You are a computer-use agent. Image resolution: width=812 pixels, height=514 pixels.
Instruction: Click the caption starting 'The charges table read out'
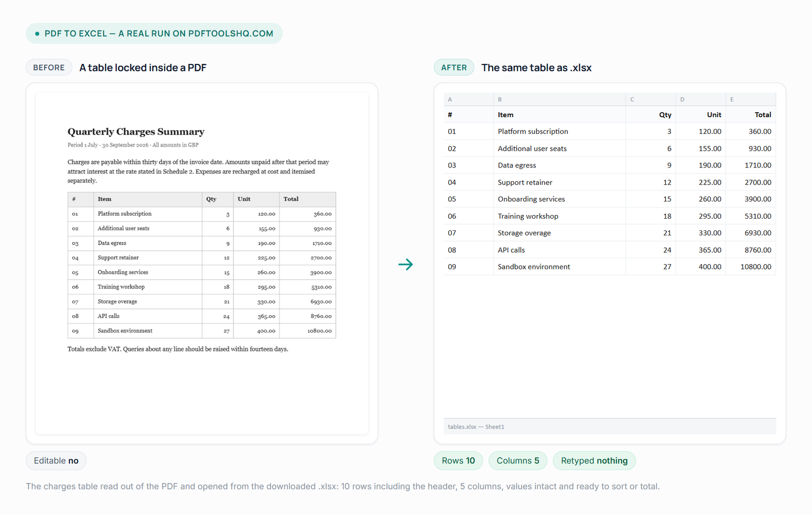point(343,486)
